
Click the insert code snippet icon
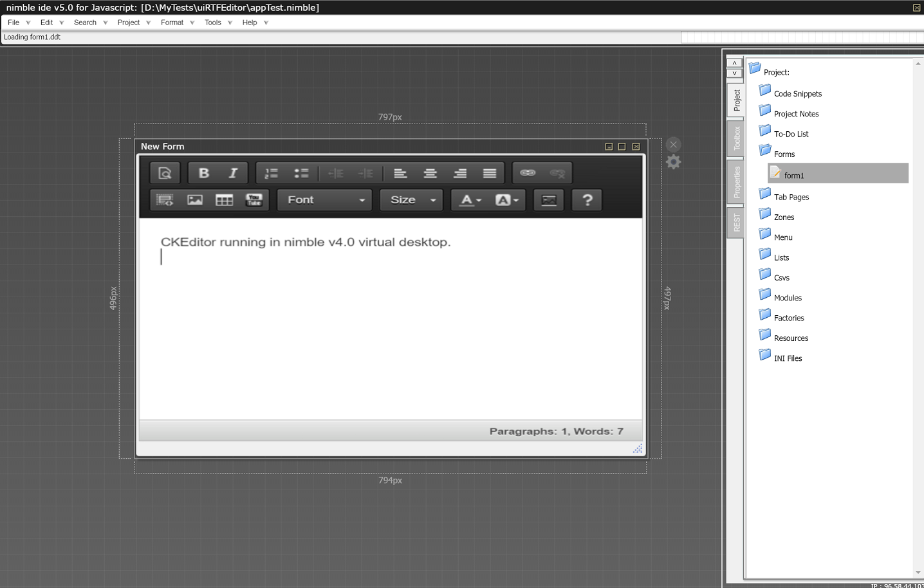point(165,200)
